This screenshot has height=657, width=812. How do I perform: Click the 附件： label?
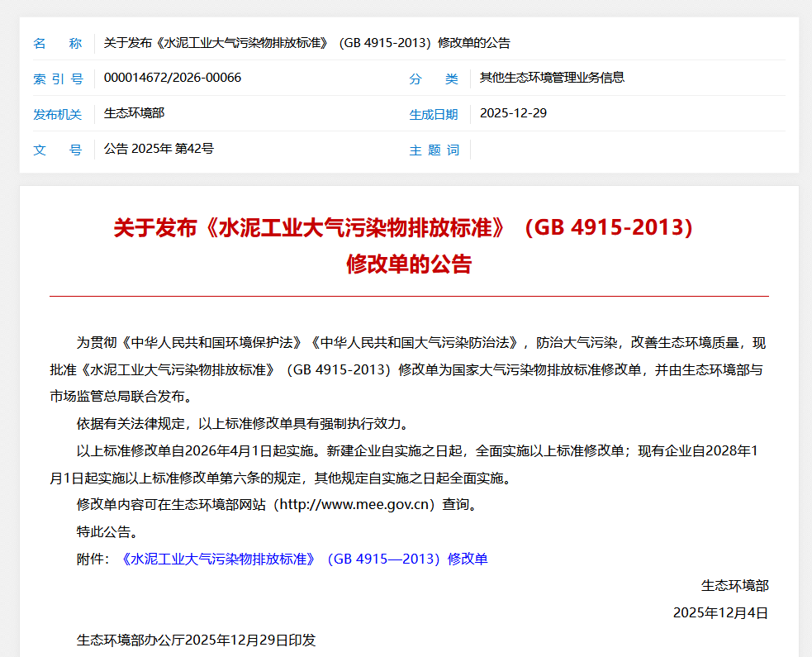[93, 559]
